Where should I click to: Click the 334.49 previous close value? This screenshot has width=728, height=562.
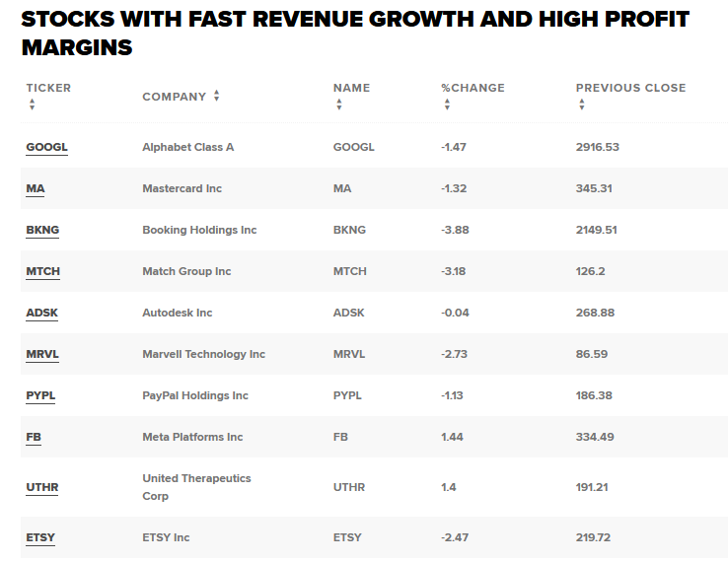click(595, 437)
